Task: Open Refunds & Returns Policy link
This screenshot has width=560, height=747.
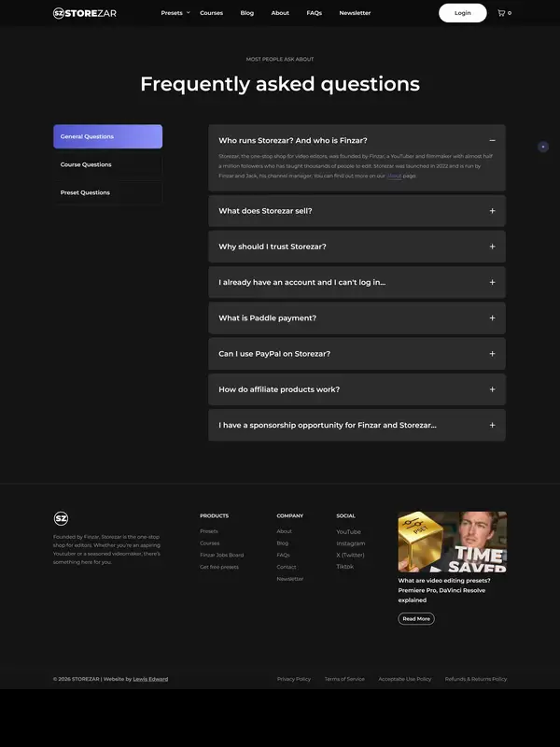Action: tap(476, 679)
